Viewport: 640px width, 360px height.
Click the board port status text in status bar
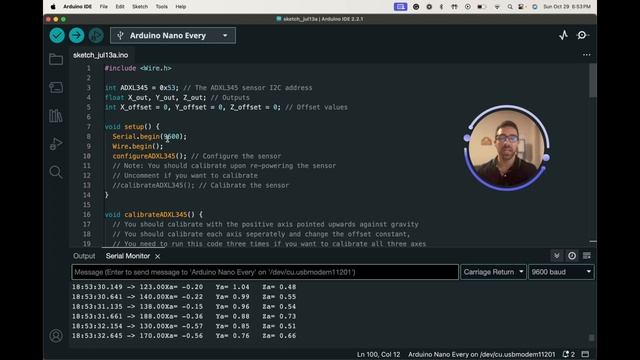pos(482,354)
